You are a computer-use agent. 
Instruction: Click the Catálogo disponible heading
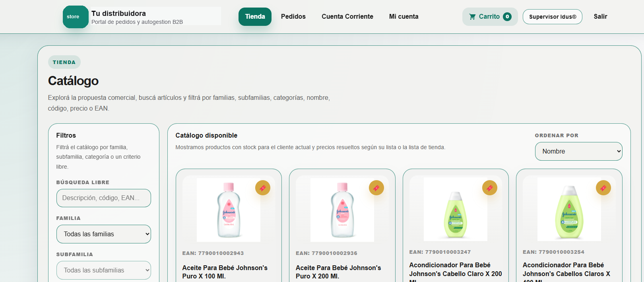206,135
